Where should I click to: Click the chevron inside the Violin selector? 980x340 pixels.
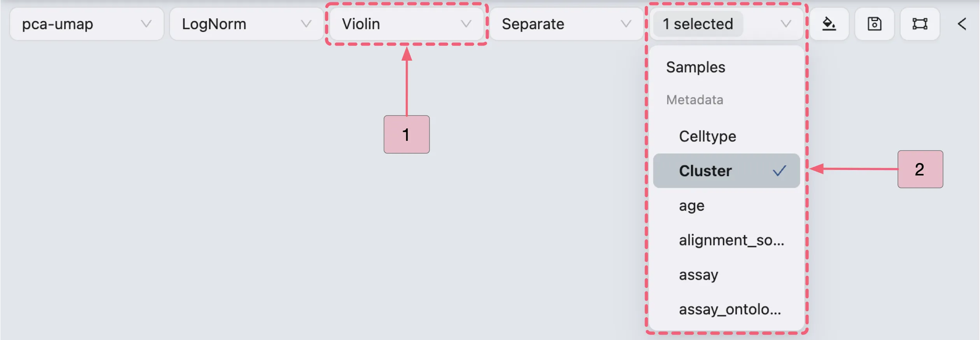tap(466, 24)
